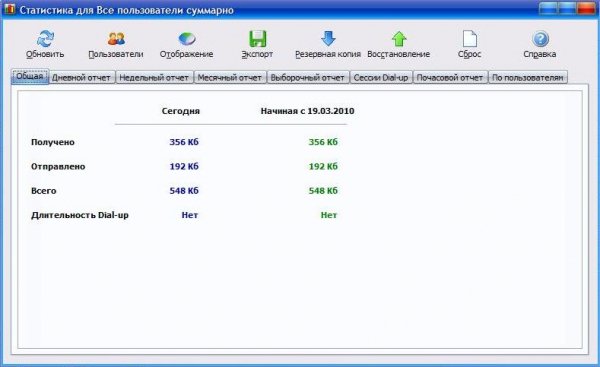
Task: Click the green 192 Кб value
Action: (x=323, y=166)
